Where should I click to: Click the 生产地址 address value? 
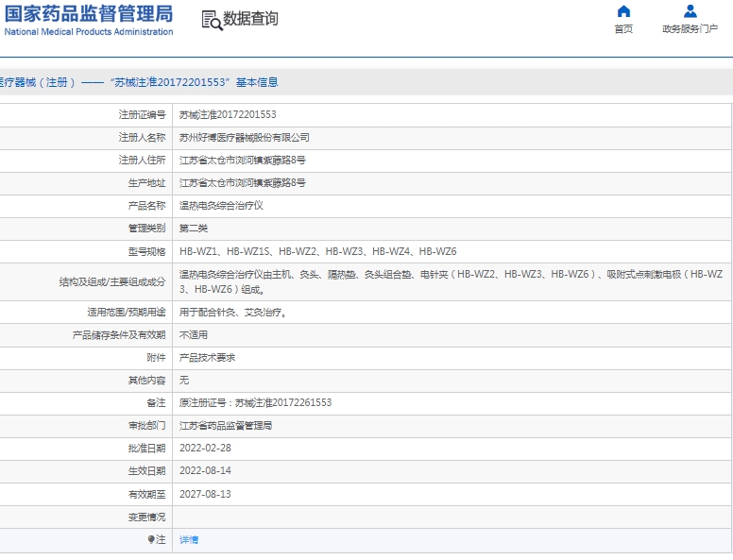(x=242, y=183)
